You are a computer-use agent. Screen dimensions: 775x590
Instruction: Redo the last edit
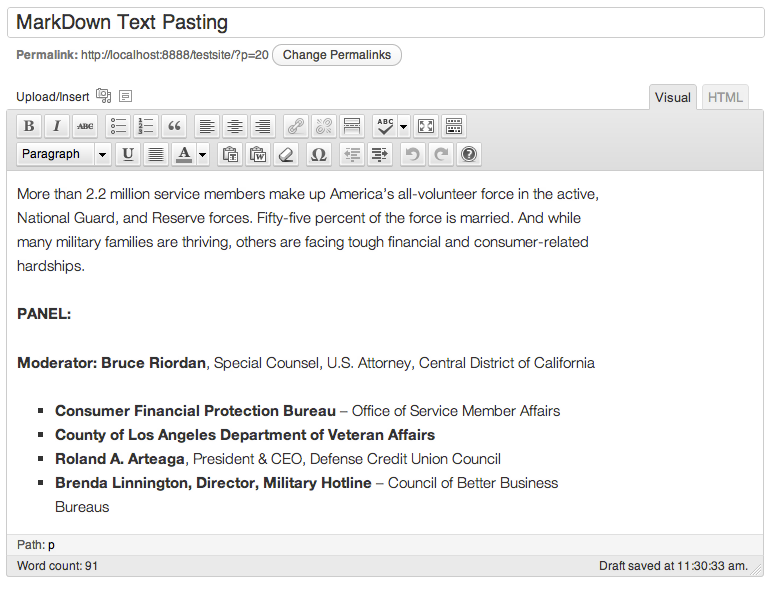[441, 154]
